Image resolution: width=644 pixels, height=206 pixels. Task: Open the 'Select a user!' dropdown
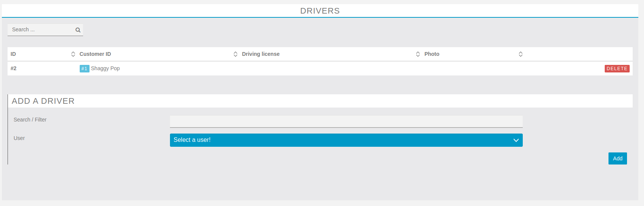tap(346, 140)
